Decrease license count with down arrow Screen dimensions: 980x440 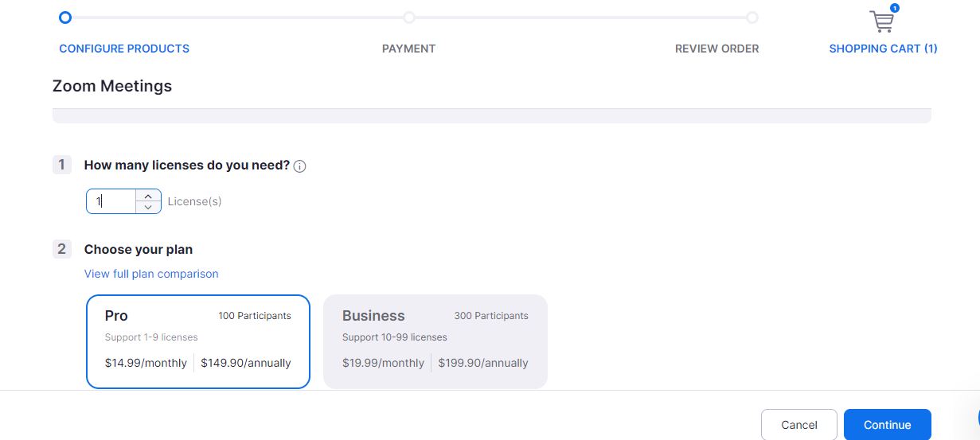pos(148,207)
